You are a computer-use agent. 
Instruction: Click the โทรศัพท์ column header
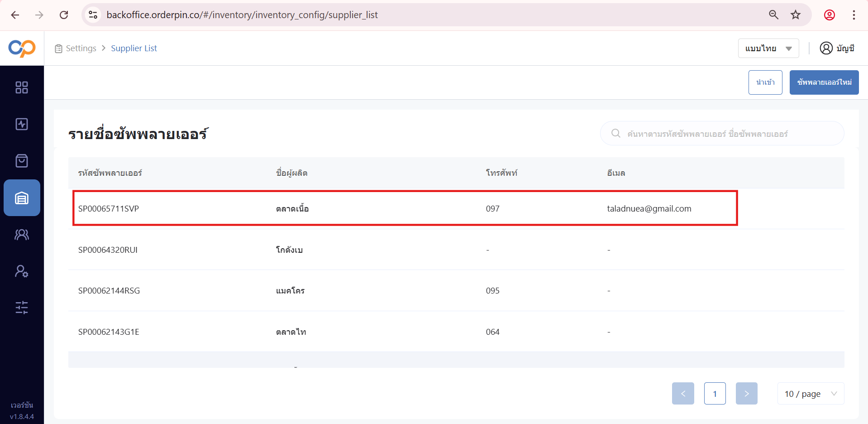coord(501,173)
